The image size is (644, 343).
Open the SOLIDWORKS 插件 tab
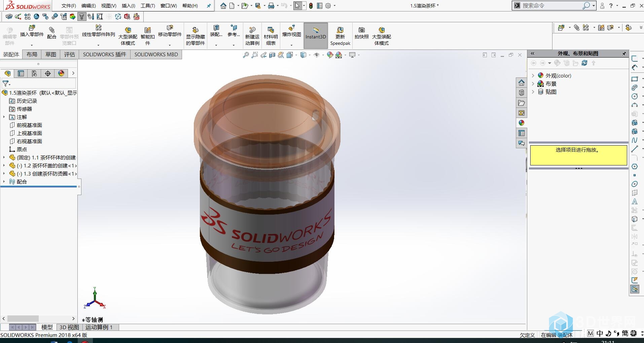click(105, 55)
